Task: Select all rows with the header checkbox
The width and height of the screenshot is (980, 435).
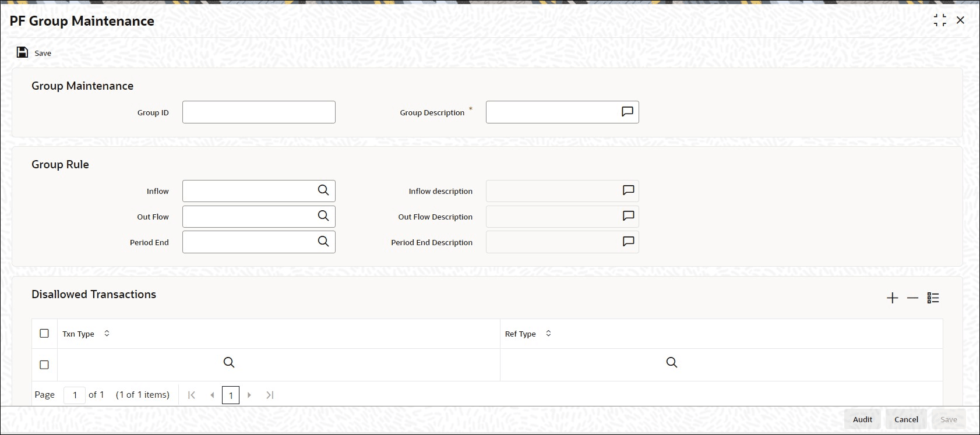Action: tap(44, 334)
